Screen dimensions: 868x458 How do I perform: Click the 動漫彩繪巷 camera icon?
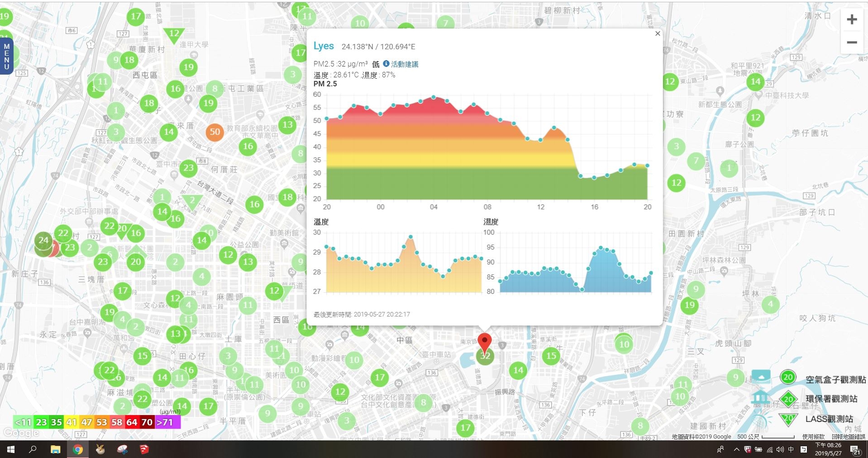329,345
